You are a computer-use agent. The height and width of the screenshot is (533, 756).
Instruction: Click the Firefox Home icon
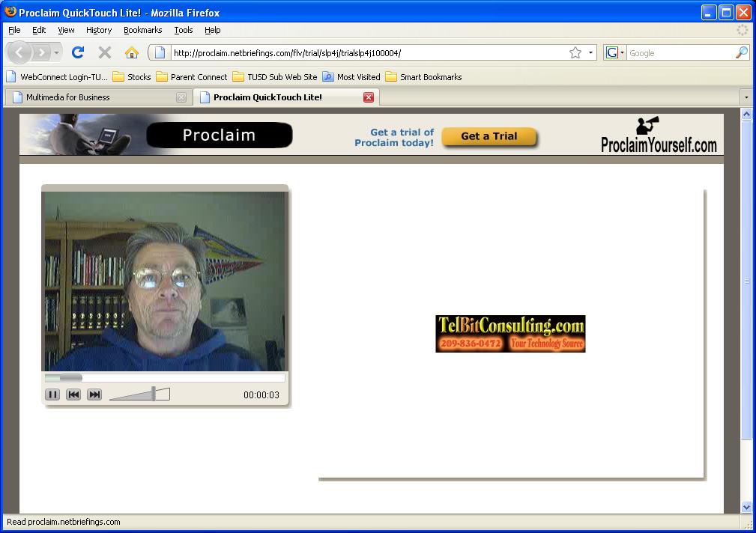(x=130, y=52)
